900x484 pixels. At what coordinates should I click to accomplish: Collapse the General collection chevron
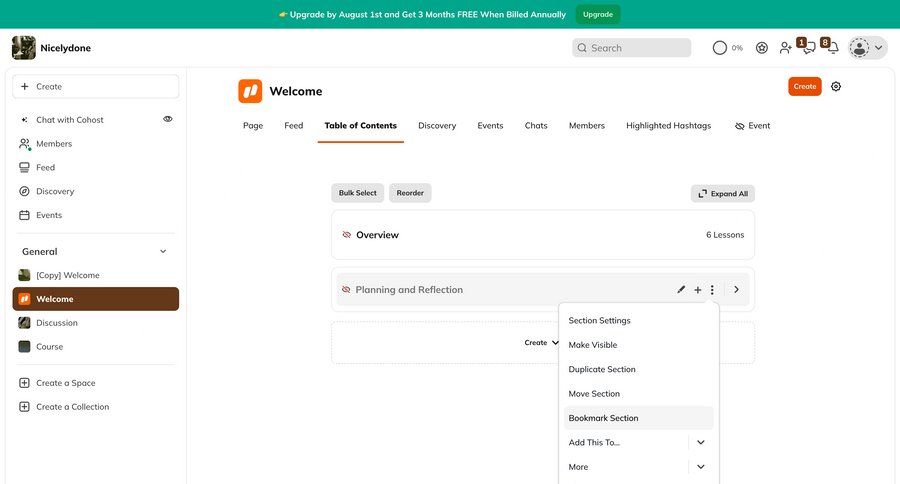click(163, 251)
